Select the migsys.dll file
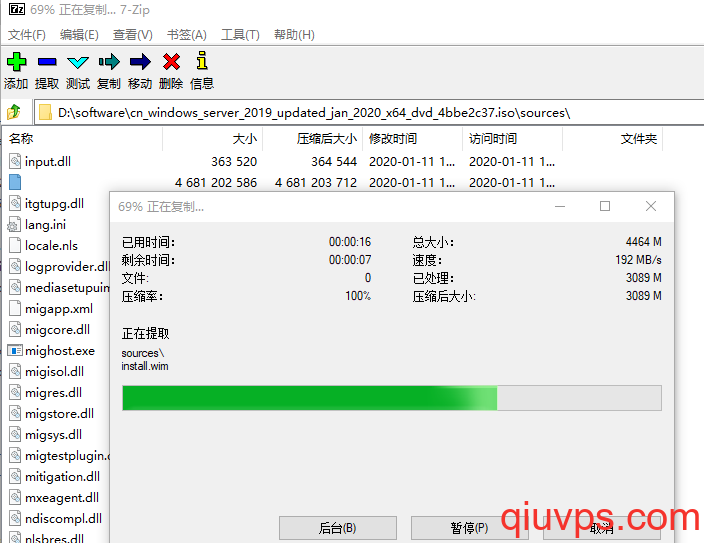Image resolution: width=704 pixels, height=543 pixels. (x=53, y=435)
